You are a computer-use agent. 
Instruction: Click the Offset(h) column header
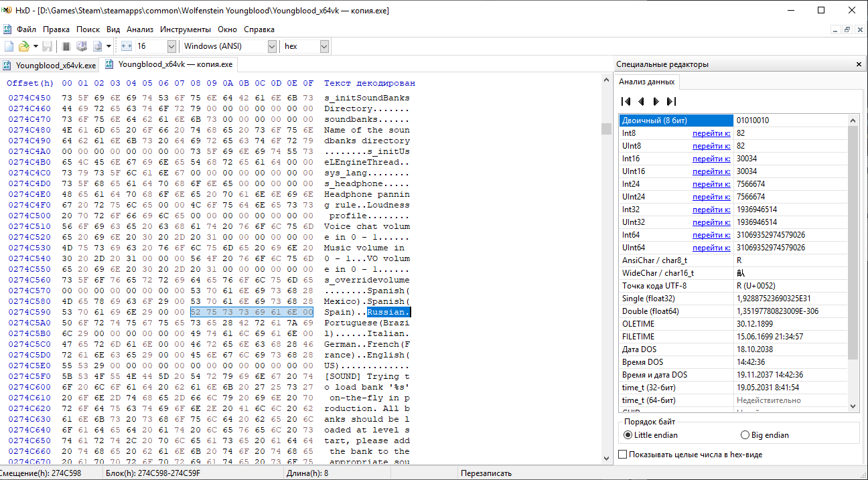[x=30, y=83]
